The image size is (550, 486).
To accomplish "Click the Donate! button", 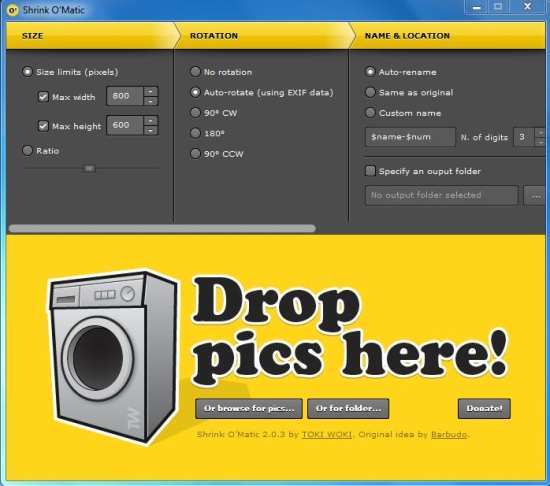I will point(484,409).
